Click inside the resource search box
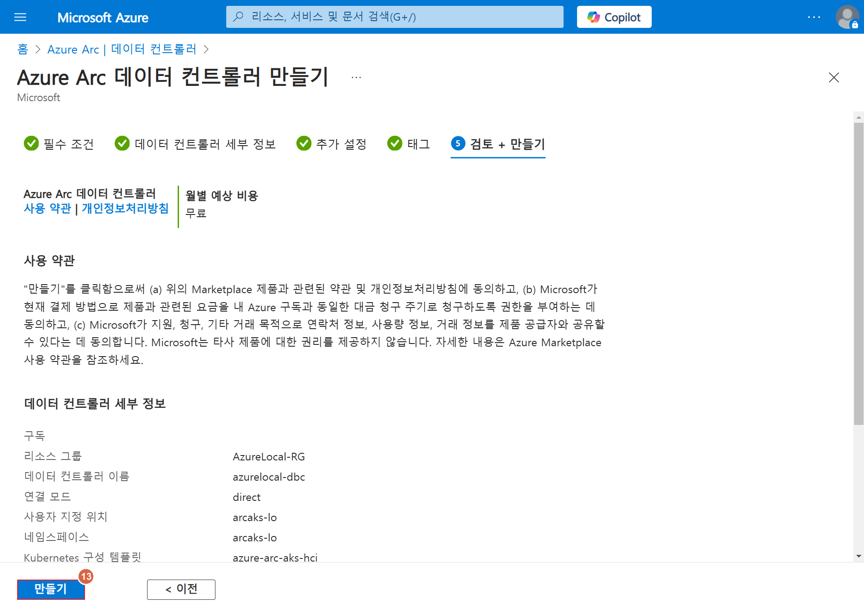Image resolution: width=864 pixels, height=616 pixels. (396, 17)
